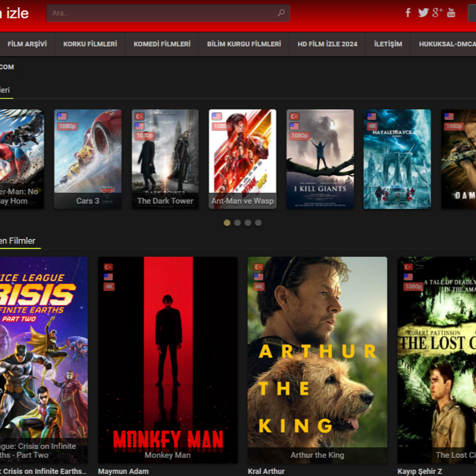Image resolution: width=476 pixels, height=476 pixels.
Task: Click the Crisis on Infinite Earths title link
Action: (43, 471)
